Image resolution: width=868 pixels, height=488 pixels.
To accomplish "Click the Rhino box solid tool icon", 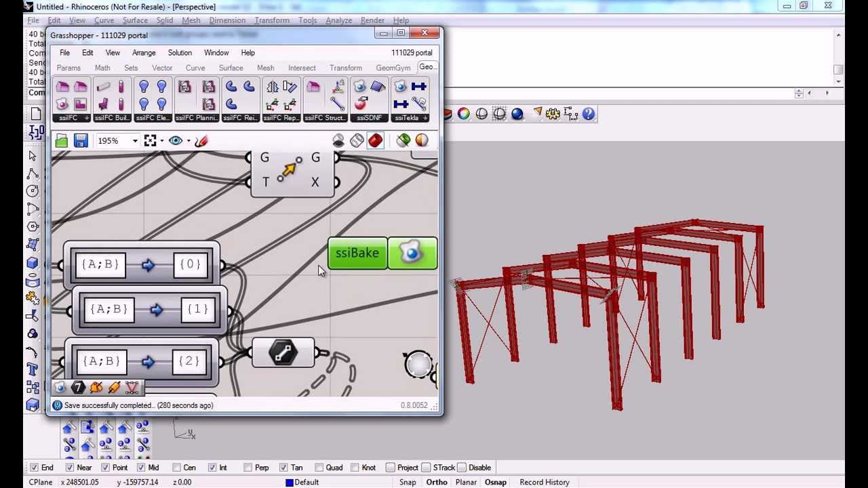I will [32, 263].
